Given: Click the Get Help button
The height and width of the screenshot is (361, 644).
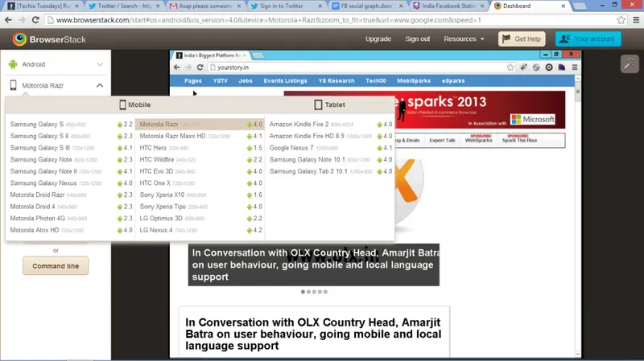Looking at the screenshot, I should pos(522,39).
